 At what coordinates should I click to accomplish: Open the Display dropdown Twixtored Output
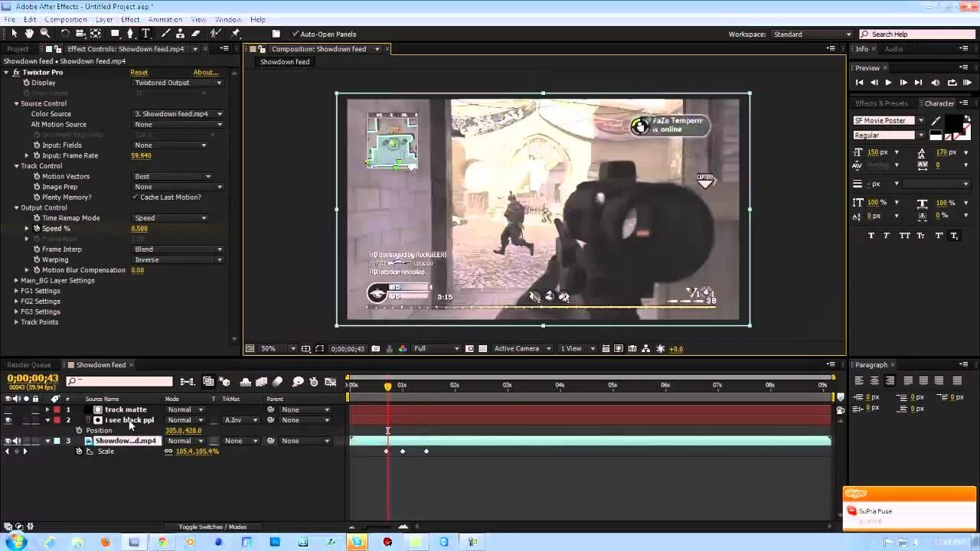(178, 83)
